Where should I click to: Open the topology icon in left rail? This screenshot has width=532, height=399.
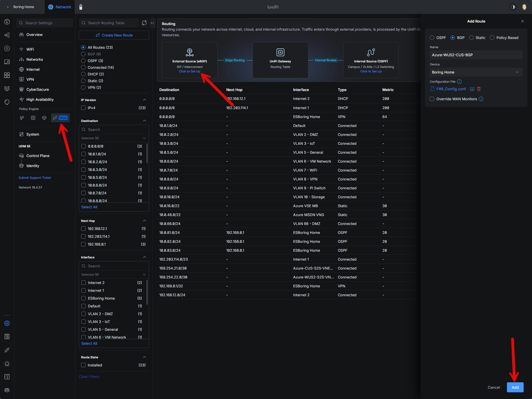(7, 35)
